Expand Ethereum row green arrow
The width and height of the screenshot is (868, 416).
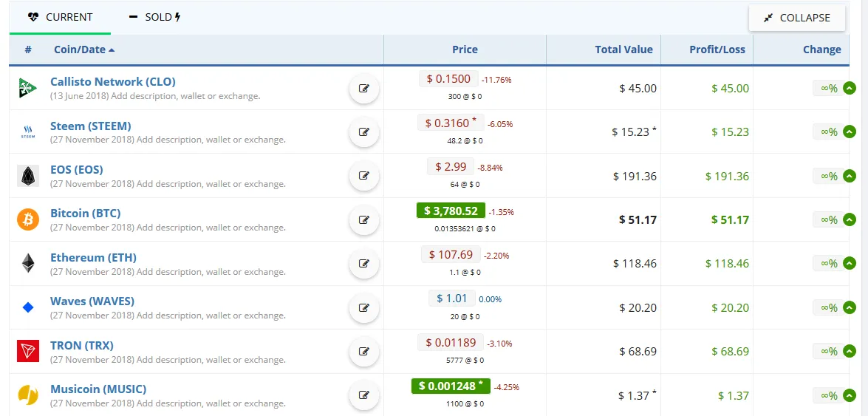tap(850, 264)
